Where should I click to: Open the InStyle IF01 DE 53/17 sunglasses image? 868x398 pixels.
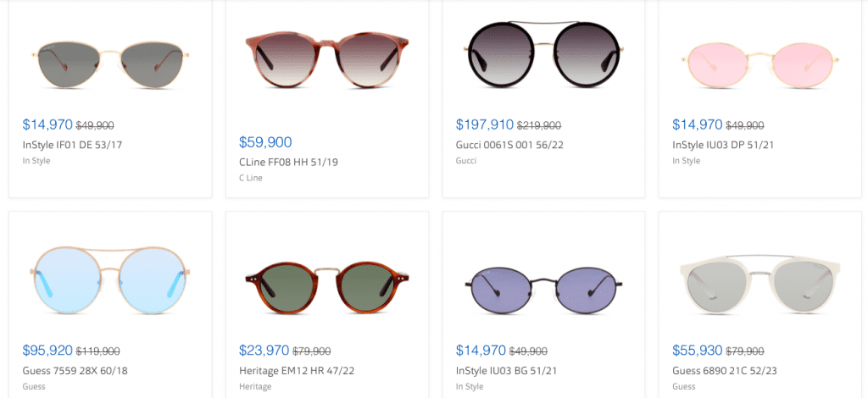111,64
